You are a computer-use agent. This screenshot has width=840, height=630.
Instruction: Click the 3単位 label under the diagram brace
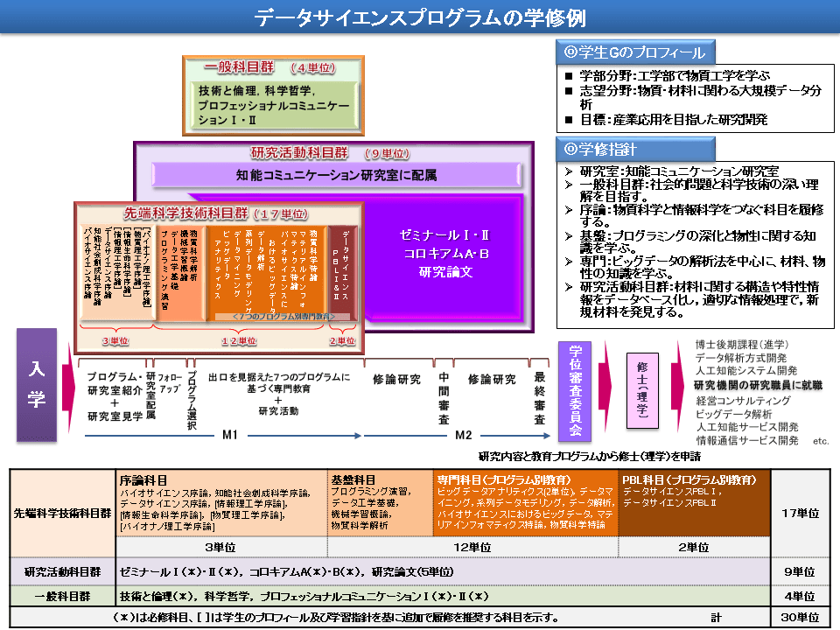(x=115, y=340)
